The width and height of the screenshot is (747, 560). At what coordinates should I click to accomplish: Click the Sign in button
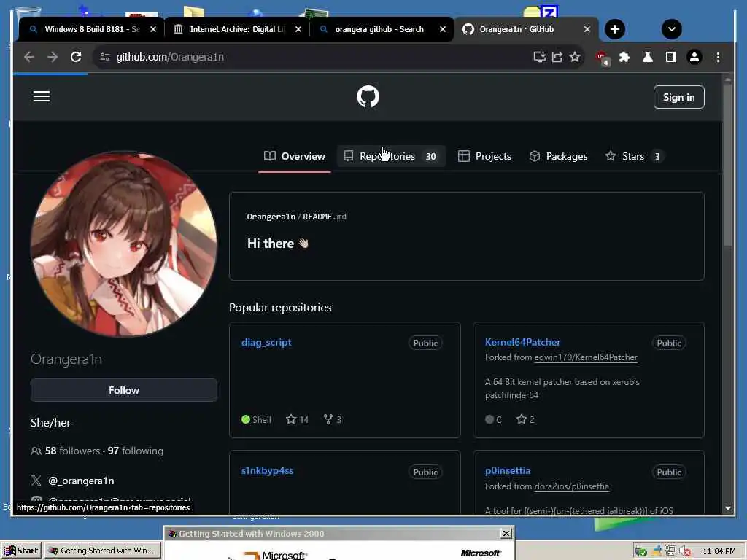[678, 97]
